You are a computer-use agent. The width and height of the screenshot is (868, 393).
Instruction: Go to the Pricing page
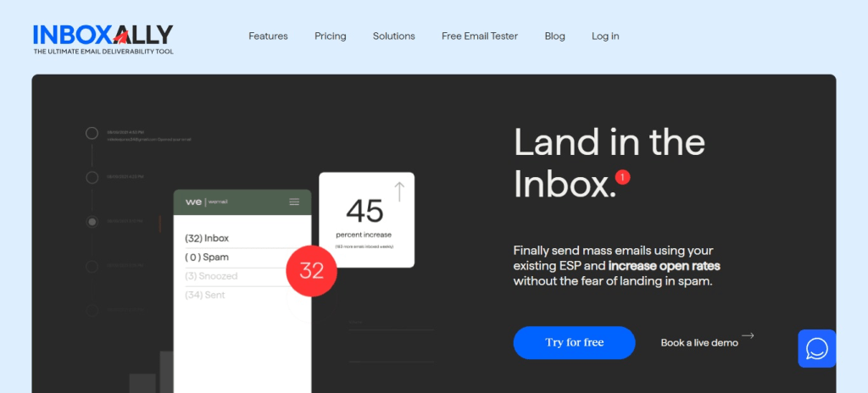331,36
